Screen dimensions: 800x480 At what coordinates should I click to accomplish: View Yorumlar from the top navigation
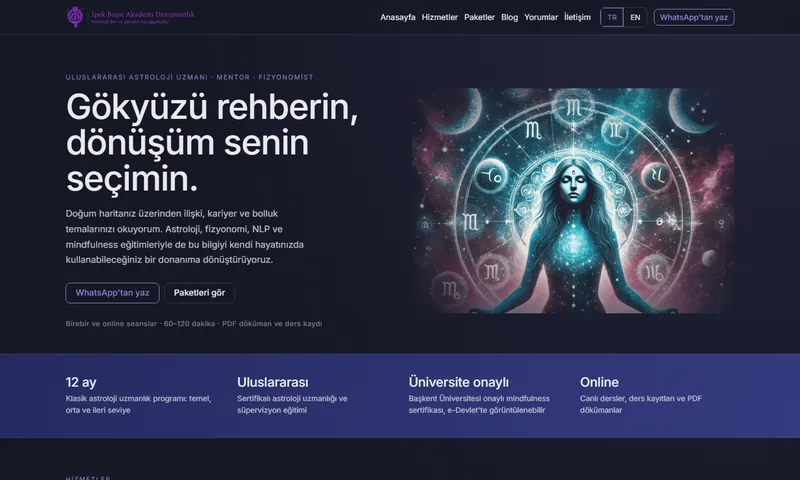pos(541,17)
